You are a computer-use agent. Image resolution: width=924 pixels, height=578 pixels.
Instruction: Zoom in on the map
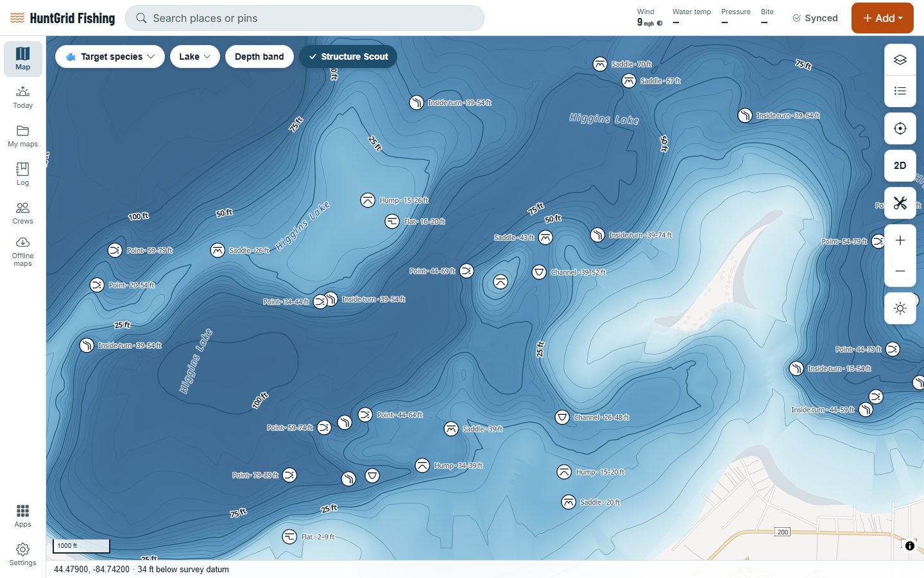coord(900,240)
